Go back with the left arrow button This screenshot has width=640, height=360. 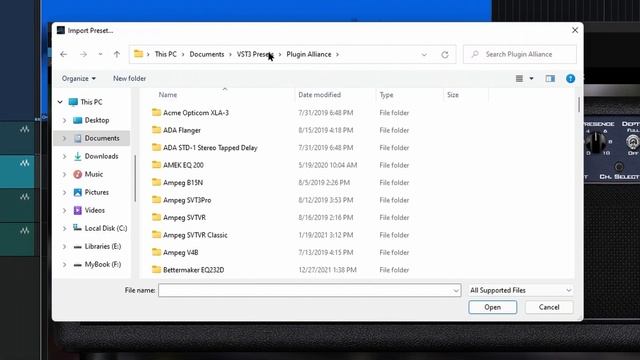[x=64, y=54]
